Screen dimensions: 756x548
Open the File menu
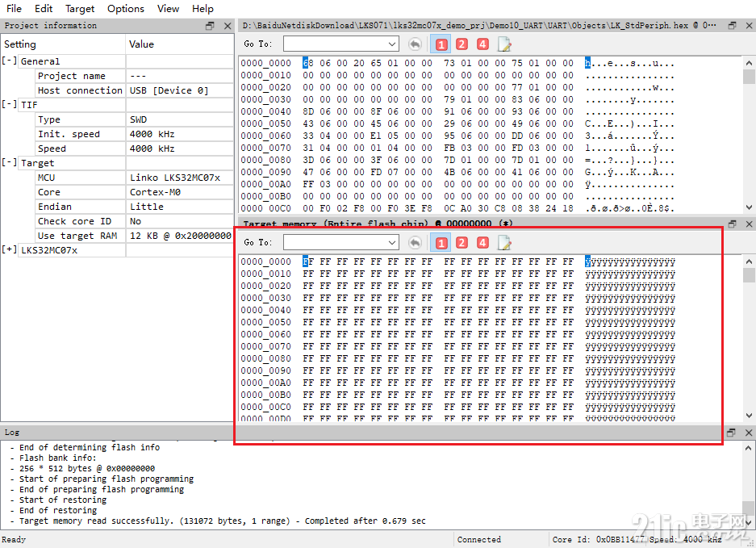tap(14, 9)
